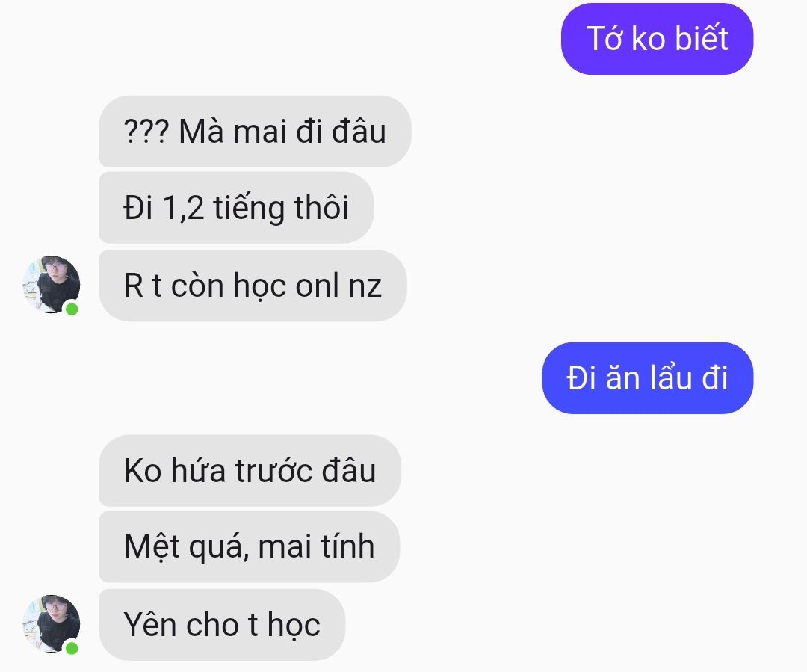Tap the "R t còn học onl nz" bubble
Screen dimensions: 807x672
(x=253, y=286)
